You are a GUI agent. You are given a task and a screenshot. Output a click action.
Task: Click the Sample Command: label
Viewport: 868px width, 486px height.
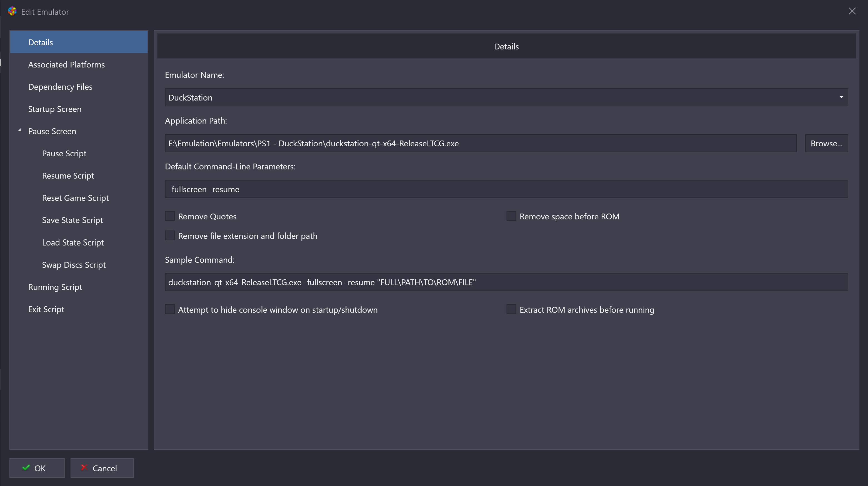click(199, 260)
